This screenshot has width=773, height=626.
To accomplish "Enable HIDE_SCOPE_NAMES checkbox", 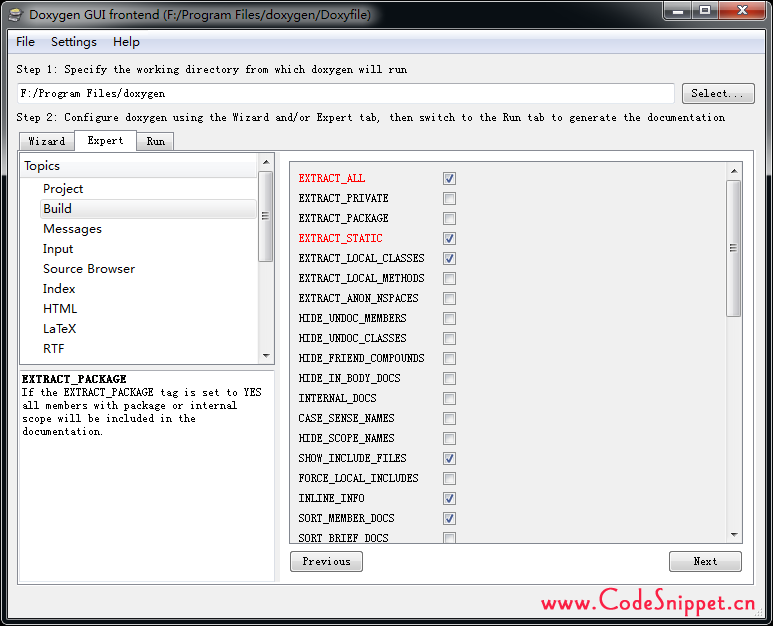I will (x=449, y=438).
